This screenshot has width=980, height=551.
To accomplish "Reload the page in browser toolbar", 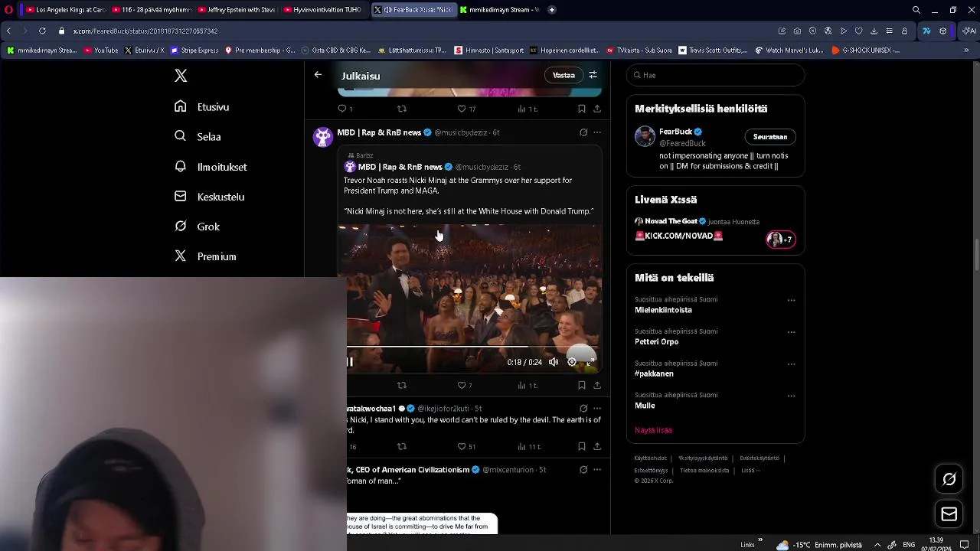I will click(42, 31).
